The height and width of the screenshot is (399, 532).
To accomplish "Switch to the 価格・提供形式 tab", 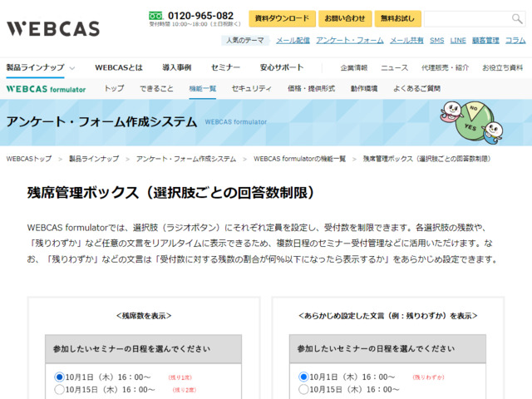I will [311, 89].
